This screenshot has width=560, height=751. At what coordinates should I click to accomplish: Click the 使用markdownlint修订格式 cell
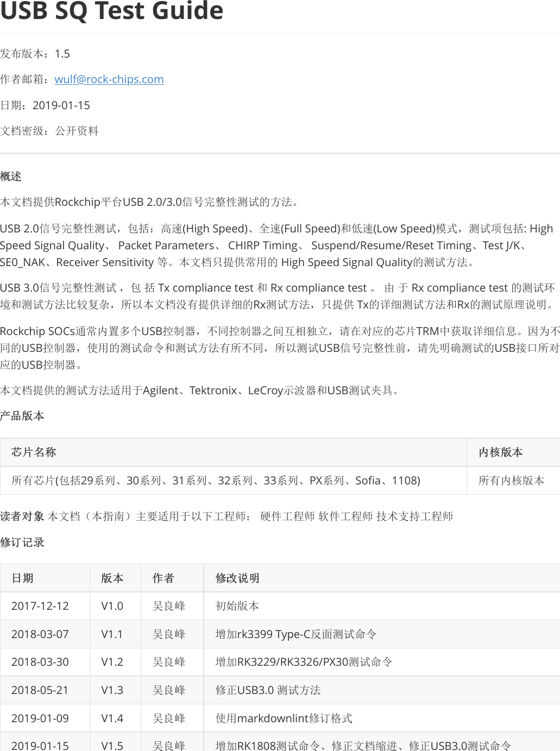click(284, 718)
